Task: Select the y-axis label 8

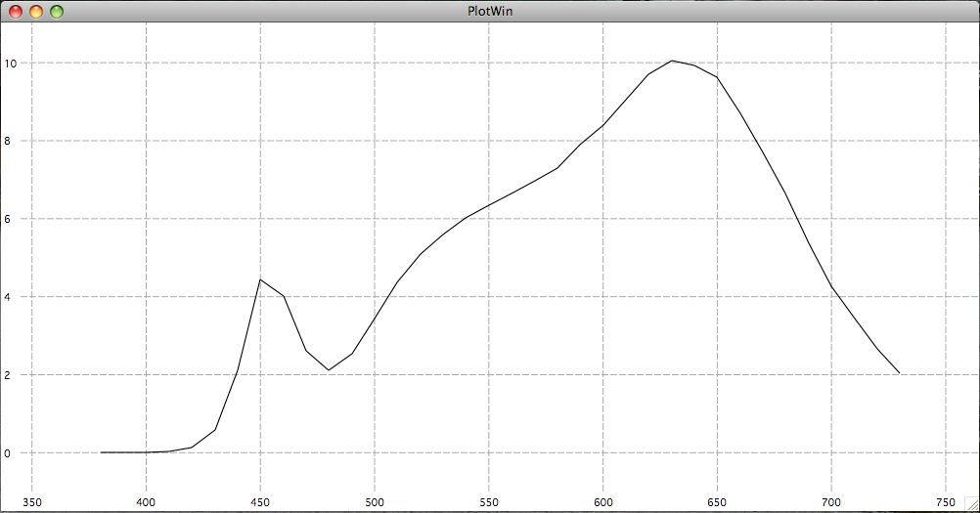Action: 8,141
